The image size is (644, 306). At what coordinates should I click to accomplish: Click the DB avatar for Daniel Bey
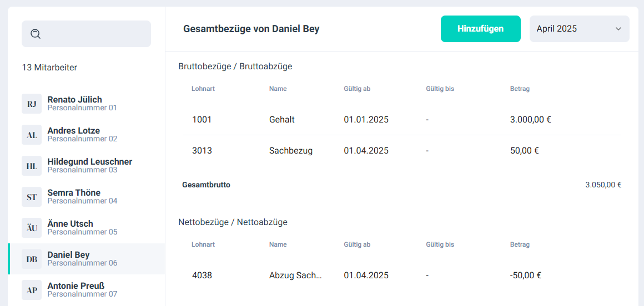[32, 259]
